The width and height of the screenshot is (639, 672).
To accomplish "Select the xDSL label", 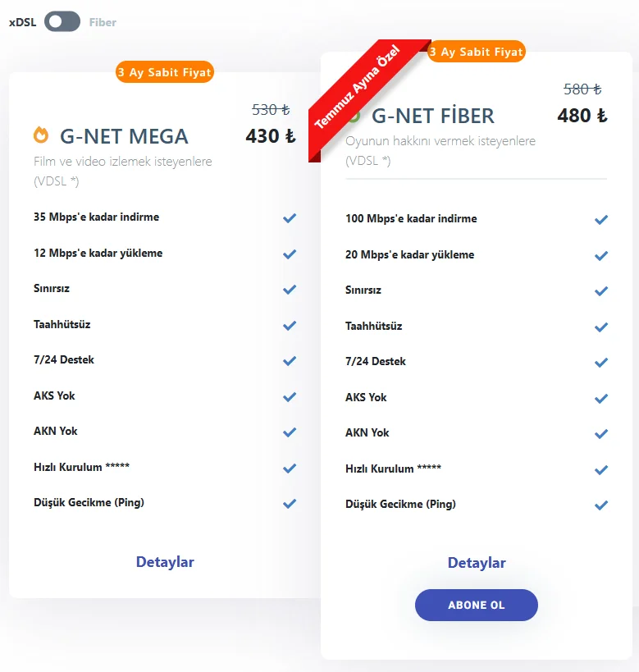I will (x=22, y=23).
